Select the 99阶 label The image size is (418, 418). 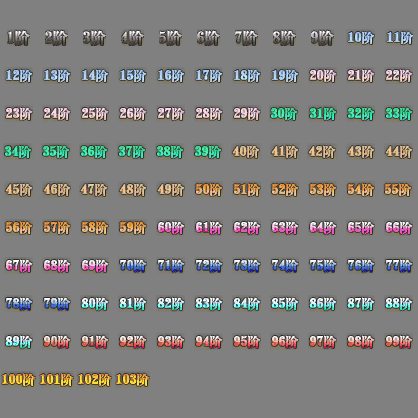pos(398,342)
